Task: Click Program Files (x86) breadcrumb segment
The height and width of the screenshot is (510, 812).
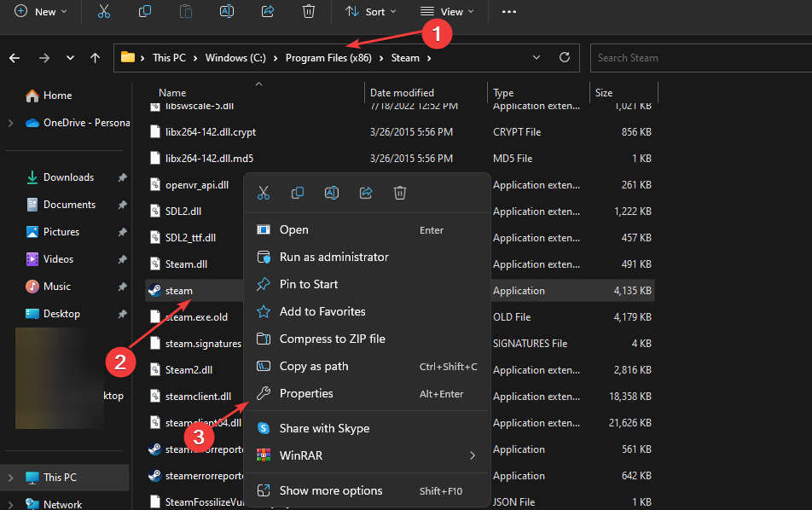Action: click(x=329, y=58)
